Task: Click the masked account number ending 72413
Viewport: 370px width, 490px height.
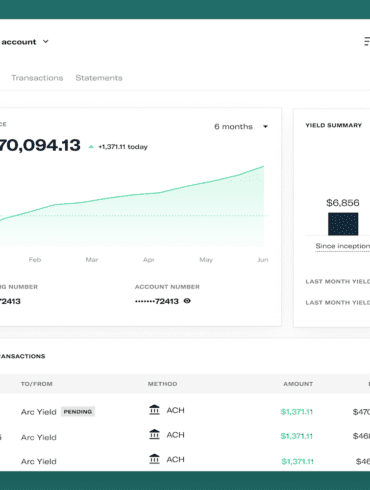Action: 157,301
